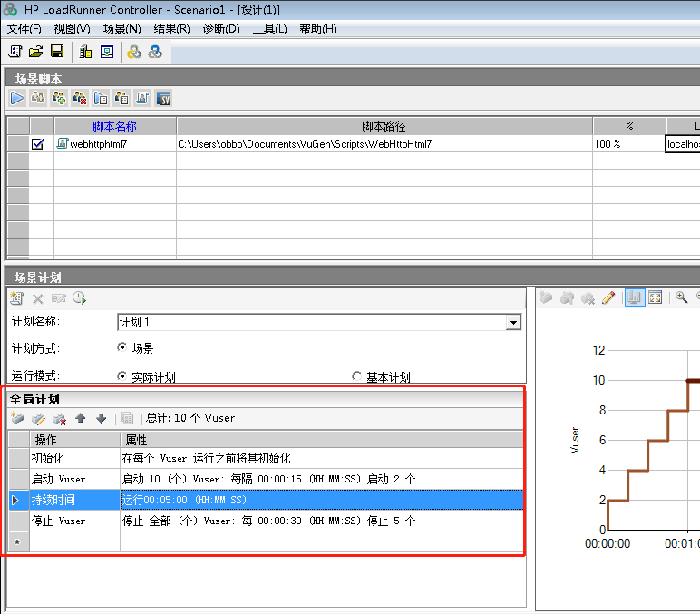Viewport: 700px width, 614px height.
Task: Open the 工具(L) menu
Action: [269, 29]
